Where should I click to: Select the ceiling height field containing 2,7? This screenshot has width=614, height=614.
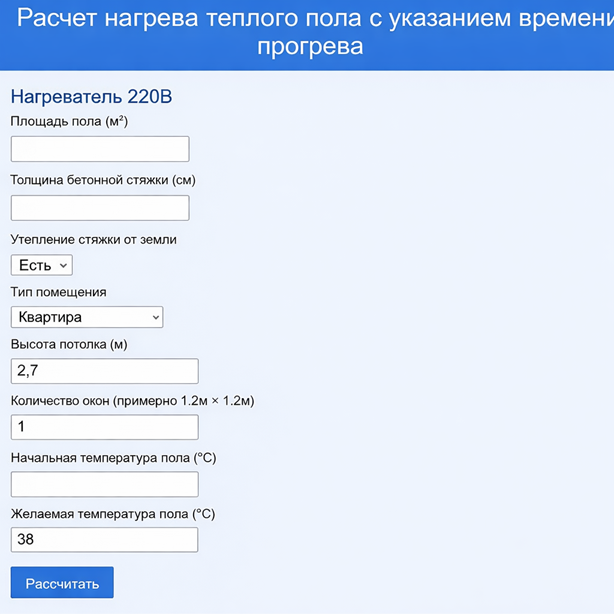pyautogui.click(x=104, y=371)
